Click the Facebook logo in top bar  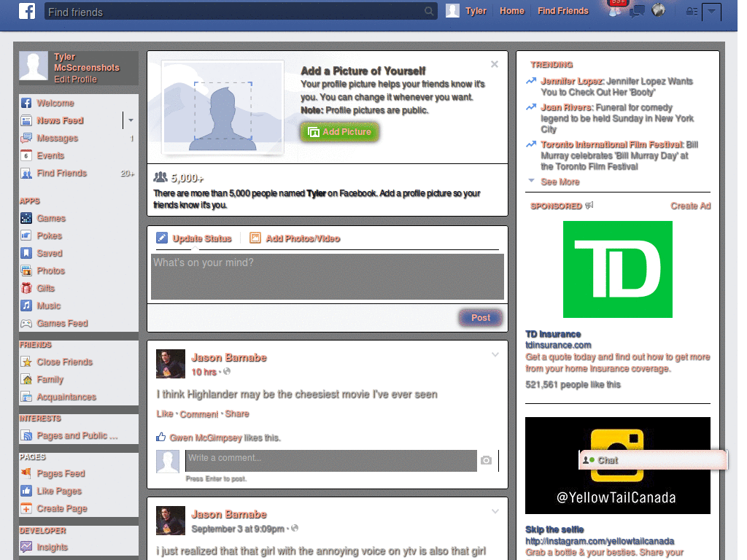26,11
